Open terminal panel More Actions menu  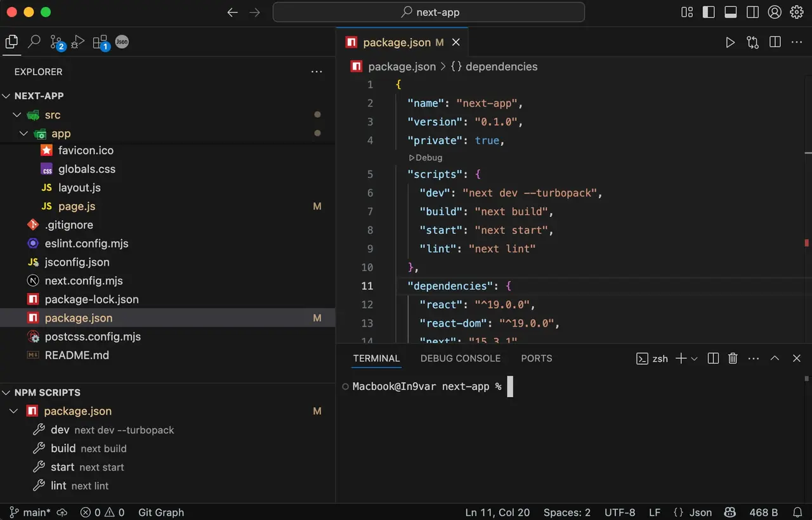pyautogui.click(x=754, y=358)
